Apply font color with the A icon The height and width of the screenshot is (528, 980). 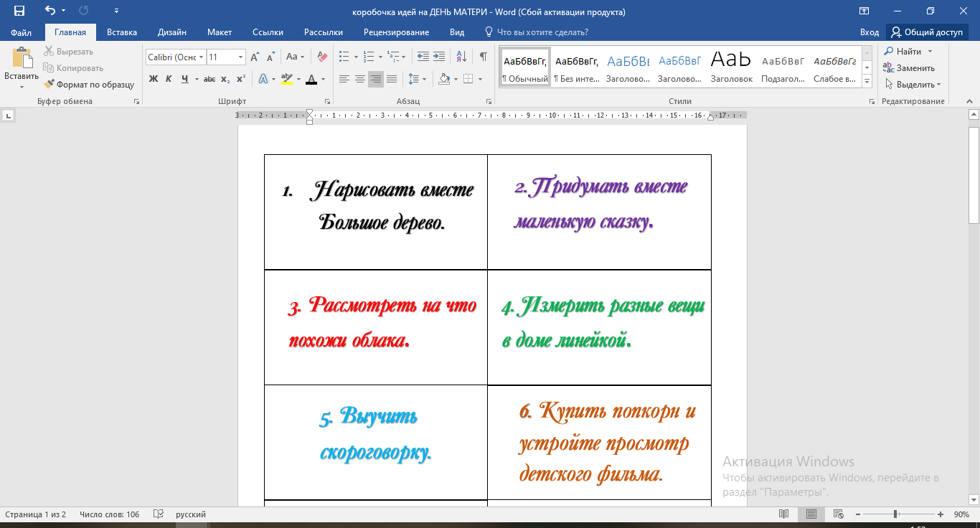coord(311,79)
